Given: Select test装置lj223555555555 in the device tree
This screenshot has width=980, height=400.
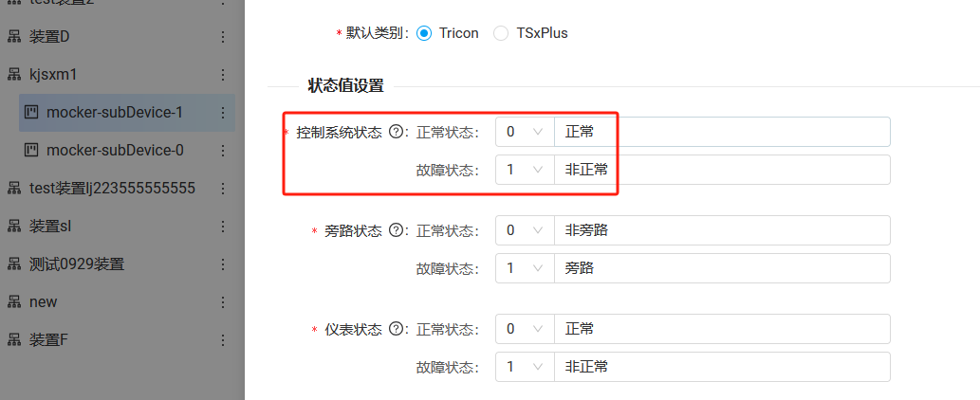Looking at the screenshot, I should click(x=113, y=188).
